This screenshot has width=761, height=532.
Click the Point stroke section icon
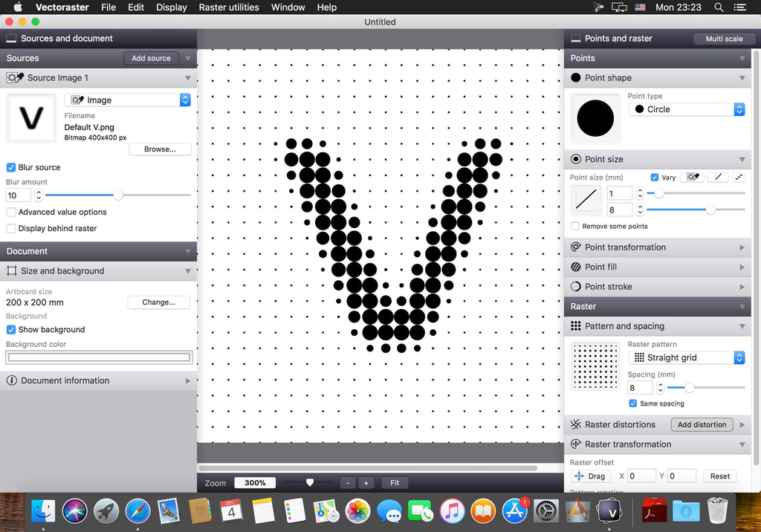pos(576,287)
